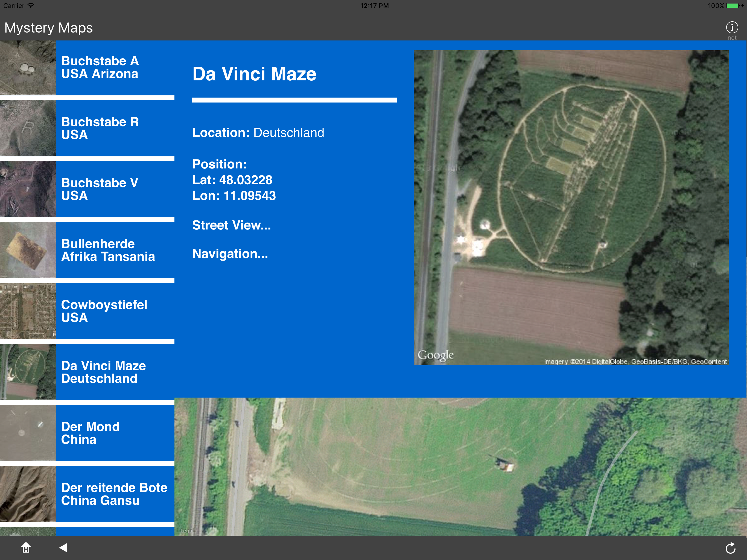Click the bottom interactive satellite map

(x=459, y=466)
